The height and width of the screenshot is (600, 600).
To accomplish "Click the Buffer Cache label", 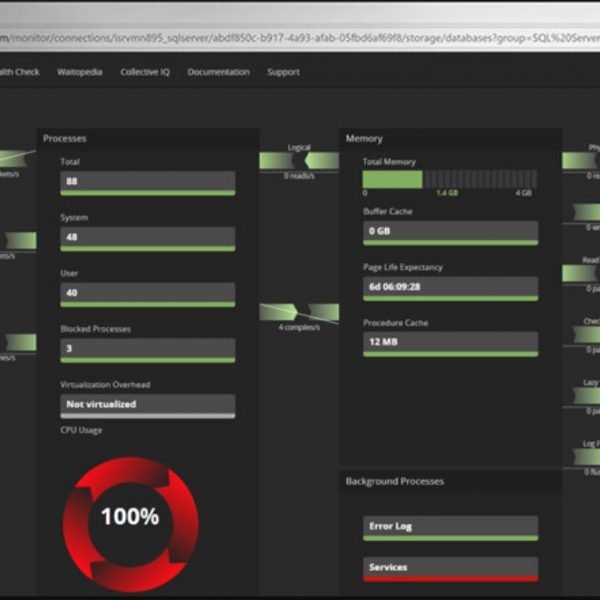I will coord(388,211).
